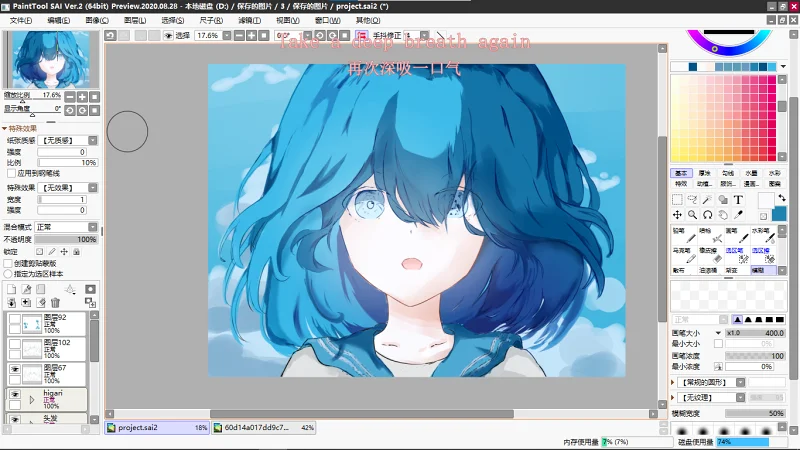Hide the higari layer group
800x450 pixels.
pos(15,394)
